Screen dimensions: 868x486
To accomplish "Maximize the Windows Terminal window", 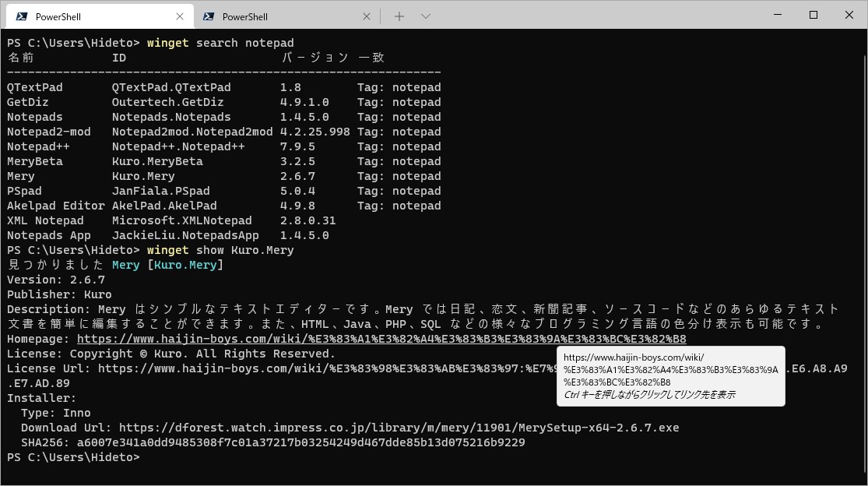I will click(813, 15).
